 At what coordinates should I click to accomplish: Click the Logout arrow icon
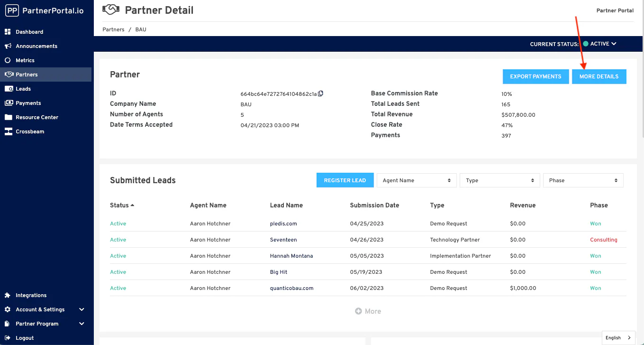(x=8, y=338)
